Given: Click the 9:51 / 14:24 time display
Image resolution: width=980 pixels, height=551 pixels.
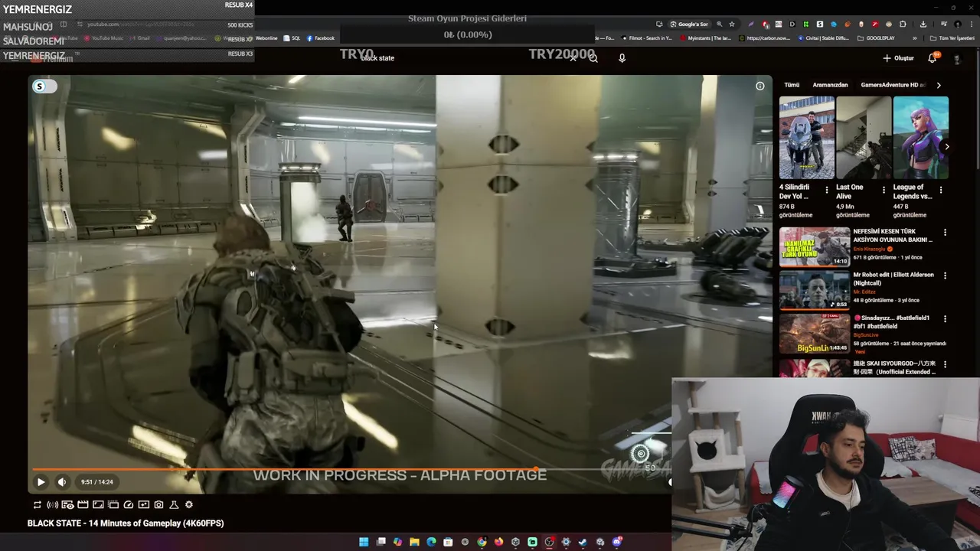Looking at the screenshot, I should (97, 482).
